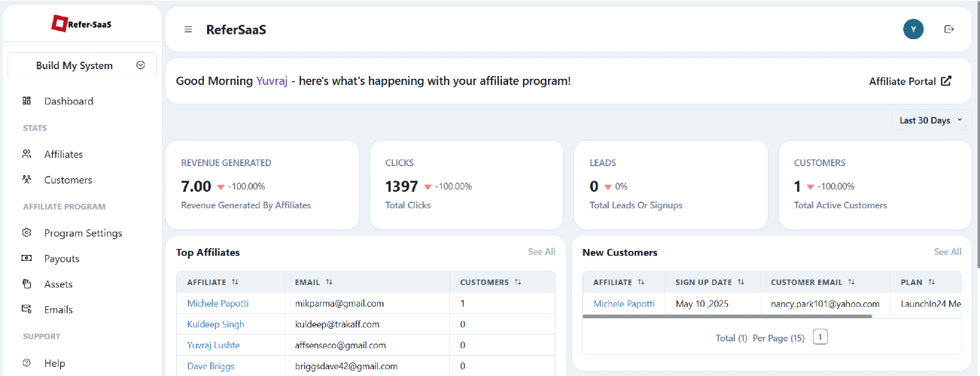Open Kuldeep Singh affiliate link
This screenshot has height=376, width=980.
[x=215, y=324]
